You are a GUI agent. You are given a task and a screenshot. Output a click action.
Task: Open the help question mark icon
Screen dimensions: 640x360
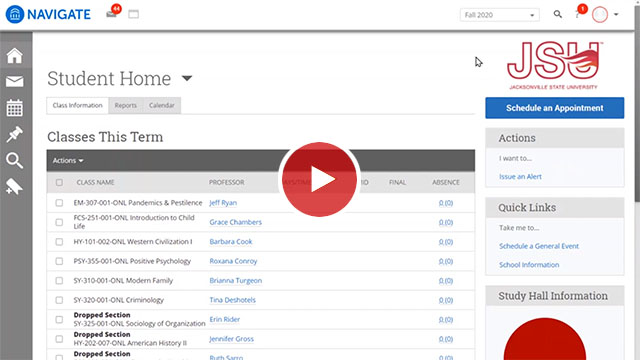pyautogui.click(x=577, y=15)
